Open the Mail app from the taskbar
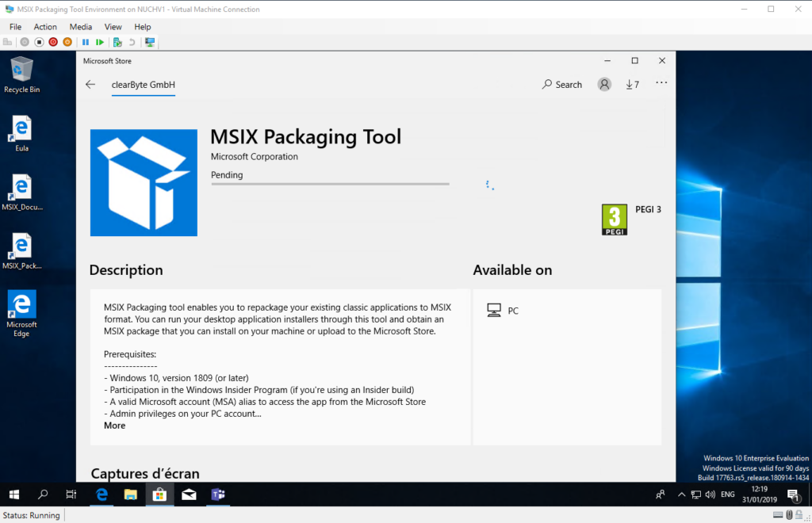This screenshot has width=812, height=523. (x=189, y=494)
